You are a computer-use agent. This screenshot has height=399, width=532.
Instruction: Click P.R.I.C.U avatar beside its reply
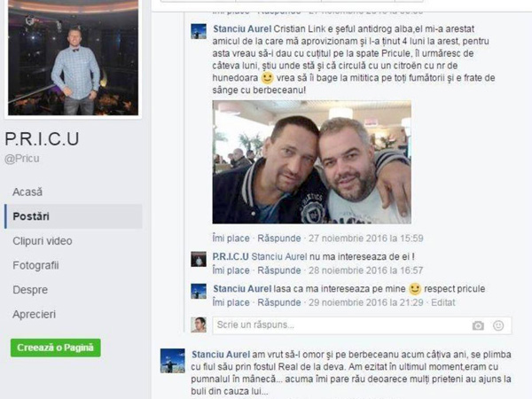click(x=199, y=259)
